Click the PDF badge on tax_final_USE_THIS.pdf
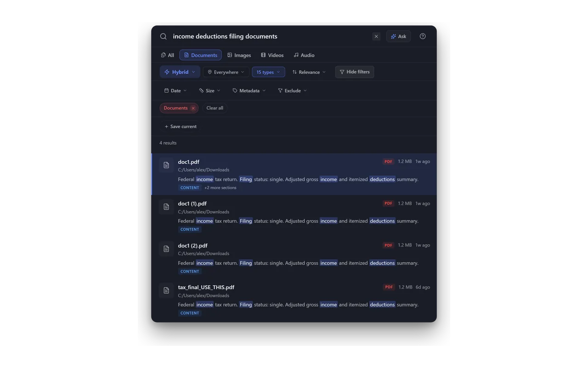This screenshot has width=588, height=368. coord(389,287)
